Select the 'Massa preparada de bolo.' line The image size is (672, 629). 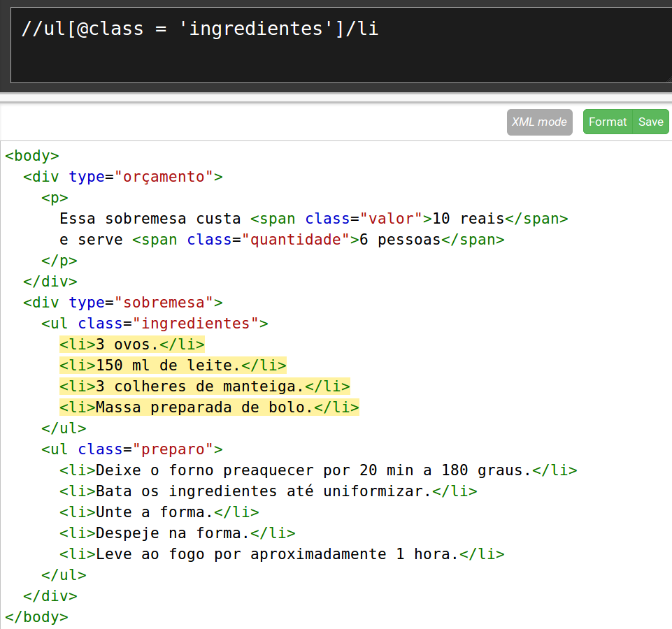(209, 407)
